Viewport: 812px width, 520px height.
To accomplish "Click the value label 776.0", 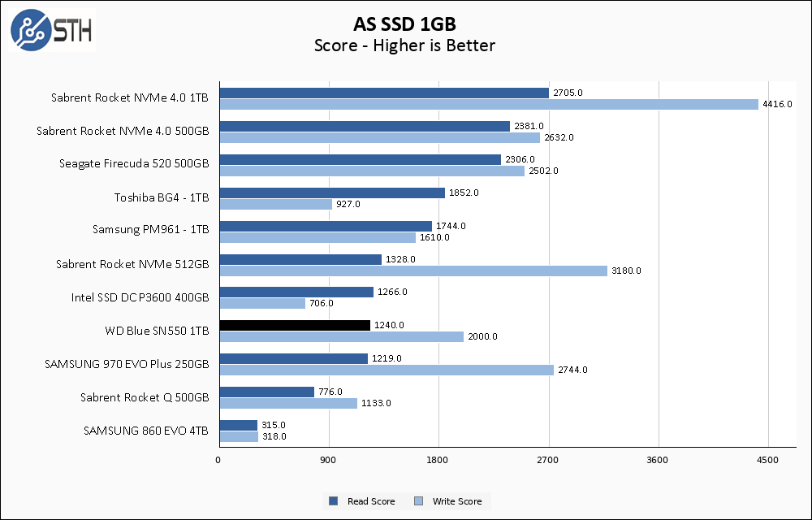I will point(330,392).
